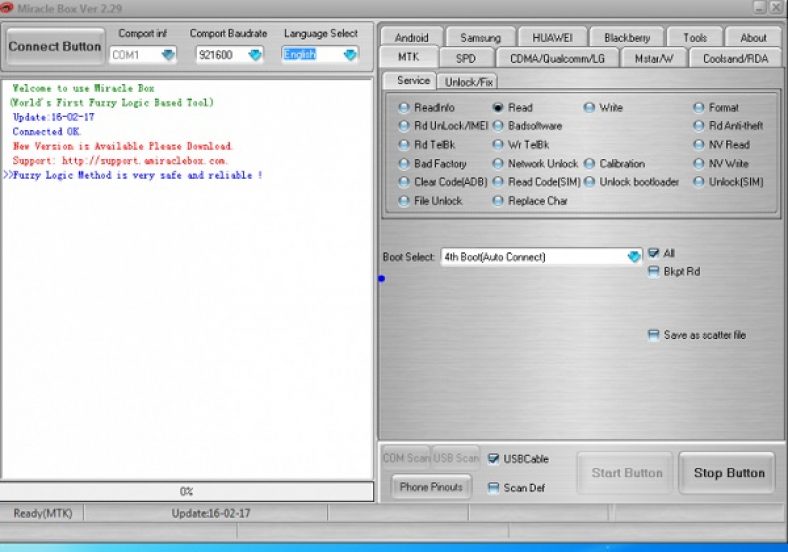Open Phone Pinouts
788x552 pixels.
pyautogui.click(x=431, y=487)
